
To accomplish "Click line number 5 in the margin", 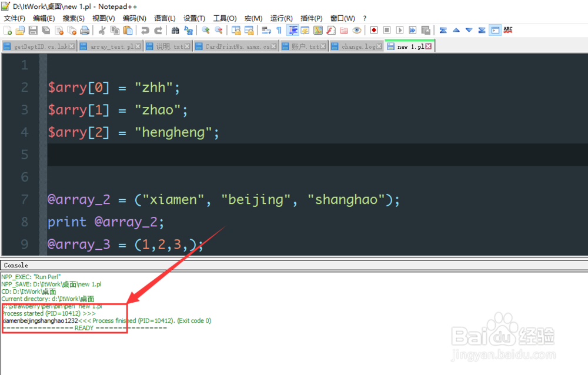I will [25, 155].
